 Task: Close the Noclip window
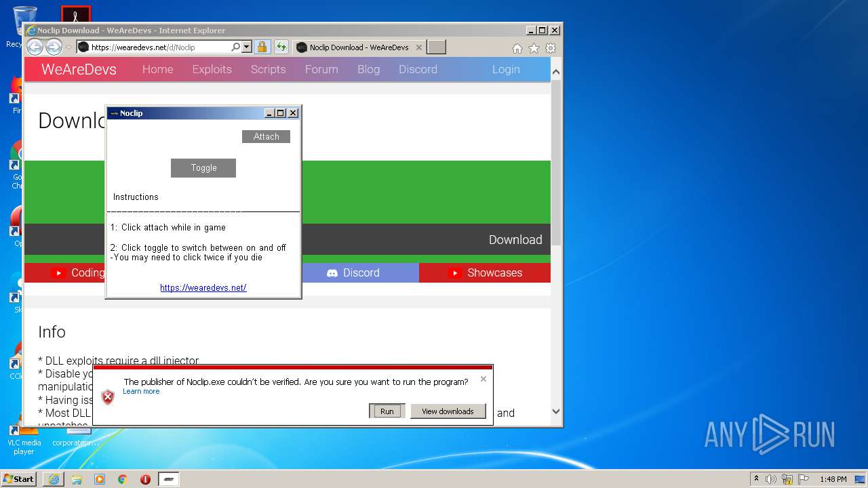[293, 113]
